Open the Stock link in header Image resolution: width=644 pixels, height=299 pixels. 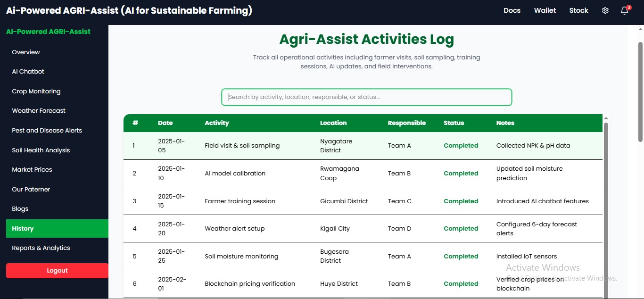[x=578, y=10]
